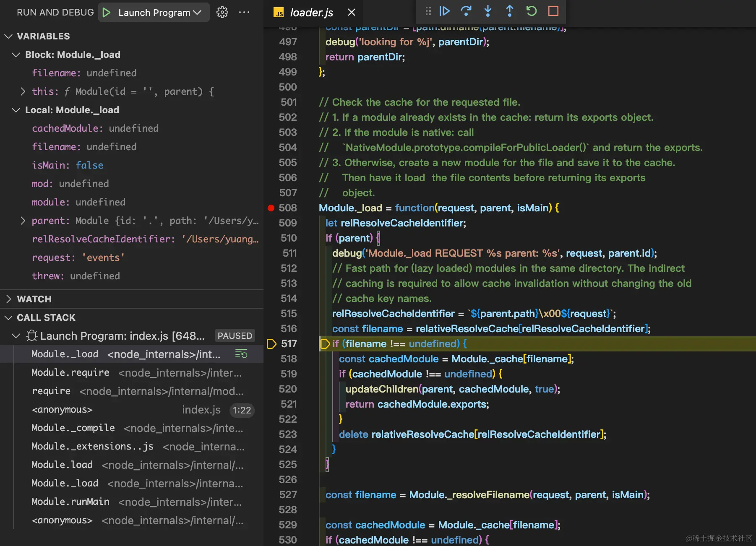
Task: Select the mod: undefined variable
Action: (x=132, y=184)
